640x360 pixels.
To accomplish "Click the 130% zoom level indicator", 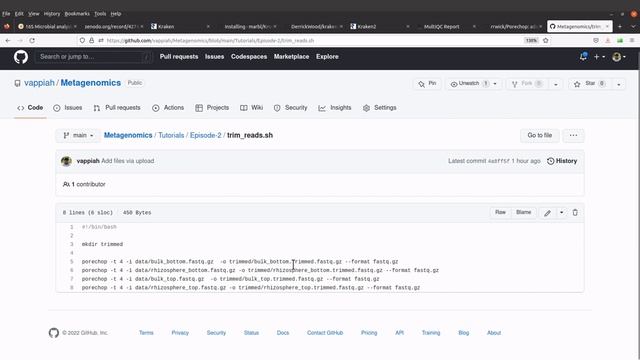I will (x=531, y=40).
